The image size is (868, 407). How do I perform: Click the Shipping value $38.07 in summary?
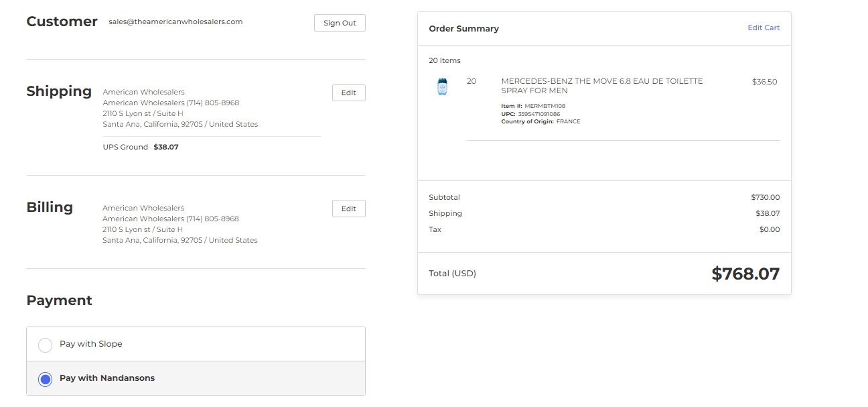(x=768, y=213)
